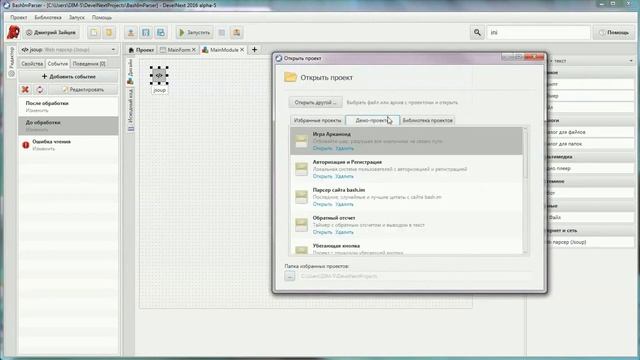Click the Добавить событие button
Viewport: 640px width, 360px height.
click(69, 76)
